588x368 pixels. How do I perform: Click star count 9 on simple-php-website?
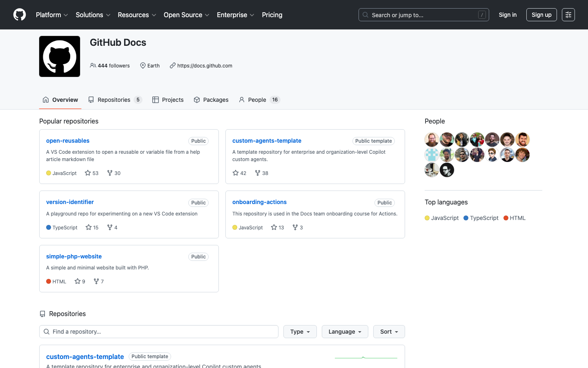(80, 281)
